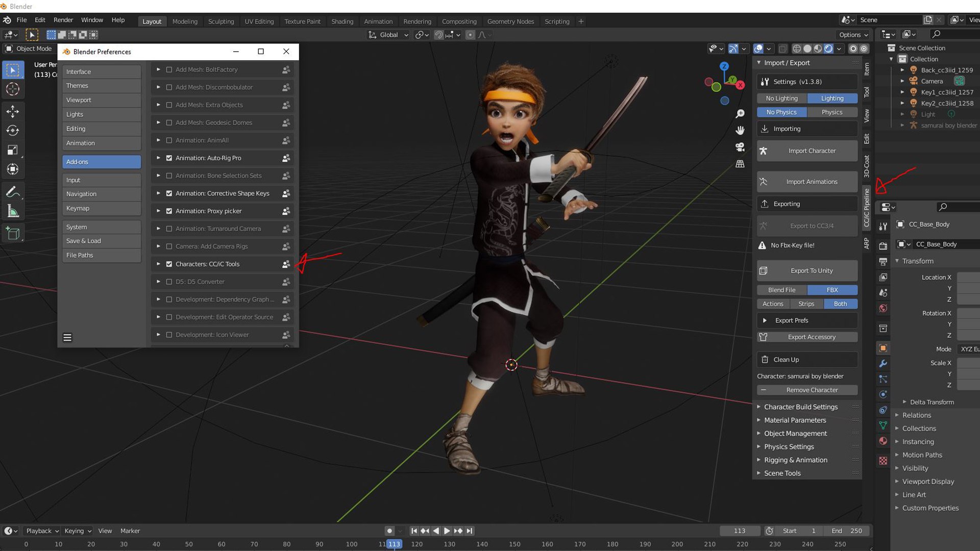Expand the Character Build Settings panel
980x551 pixels.
pyautogui.click(x=800, y=407)
